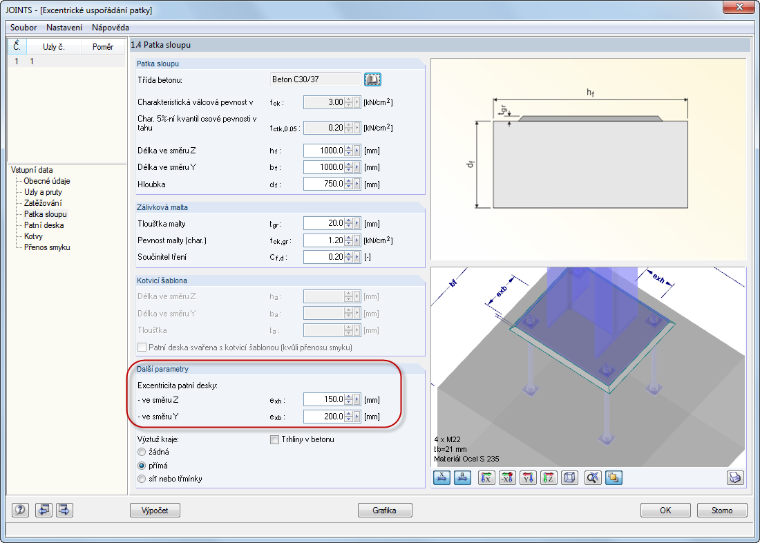Viewport: 760px width, 543px height.
Task: Click 'Beton C30/37' concrete class field
Action: tap(316, 80)
